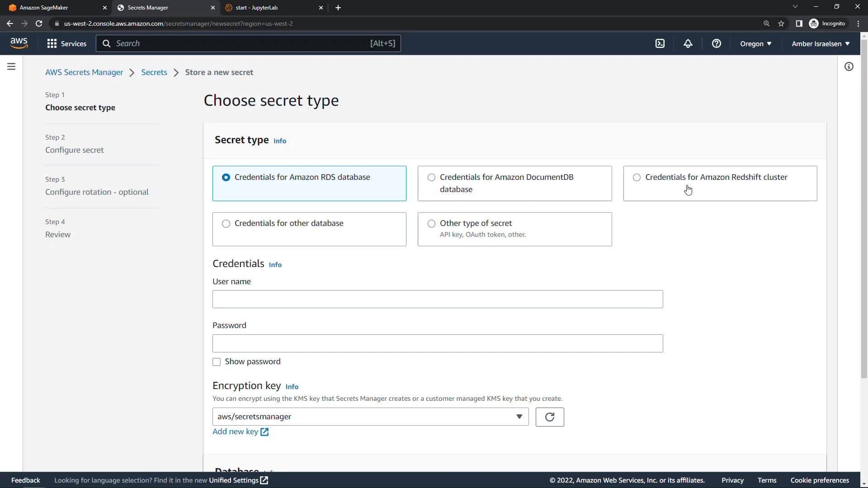Bookmark this page with star icon
Image resolution: width=868 pixels, height=488 pixels.
point(781,23)
